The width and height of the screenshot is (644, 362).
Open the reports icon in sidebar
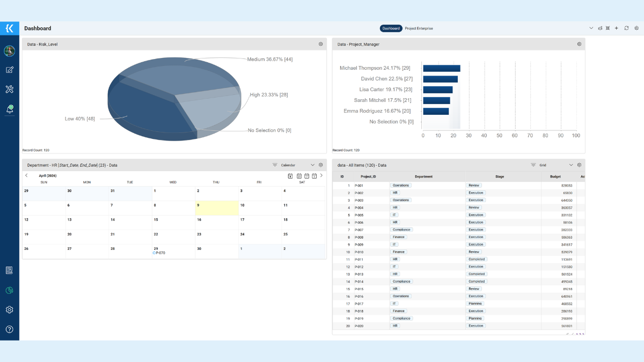click(9, 270)
